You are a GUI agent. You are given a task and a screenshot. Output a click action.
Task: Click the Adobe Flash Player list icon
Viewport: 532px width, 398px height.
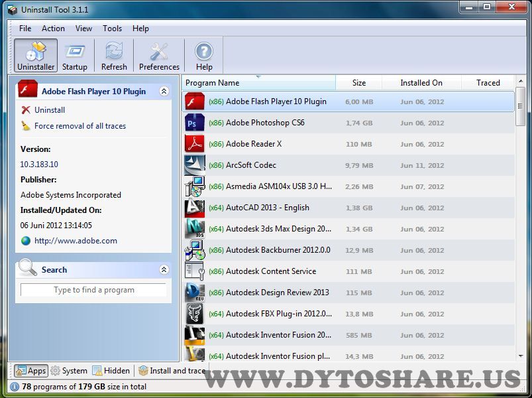(194, 101)
